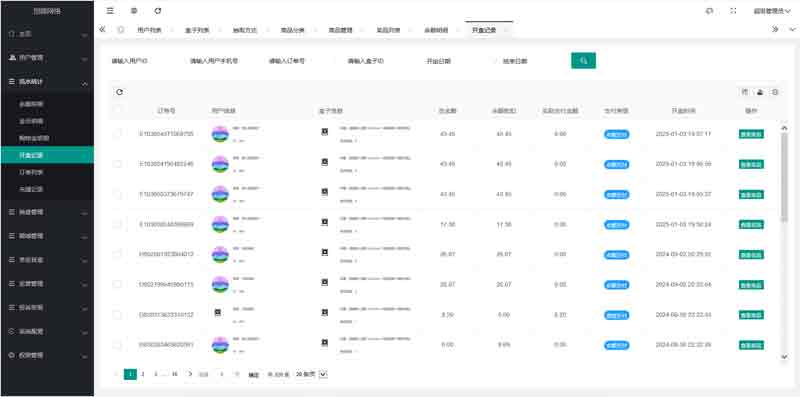The image size is (800, 397).
Task: Open the per-page count dropdown in the pagination
Action: [x=311, y=375]
